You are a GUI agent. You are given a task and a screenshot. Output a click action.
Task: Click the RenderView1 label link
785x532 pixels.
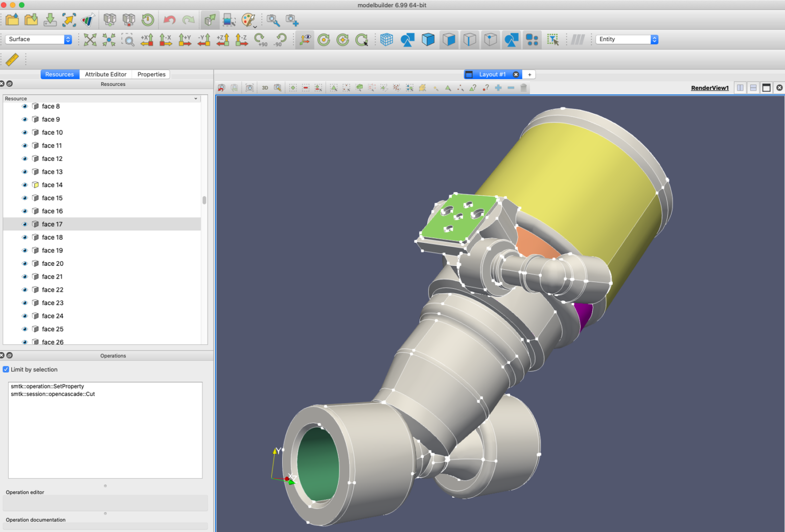pyautogui.click(x=709, y=88)
